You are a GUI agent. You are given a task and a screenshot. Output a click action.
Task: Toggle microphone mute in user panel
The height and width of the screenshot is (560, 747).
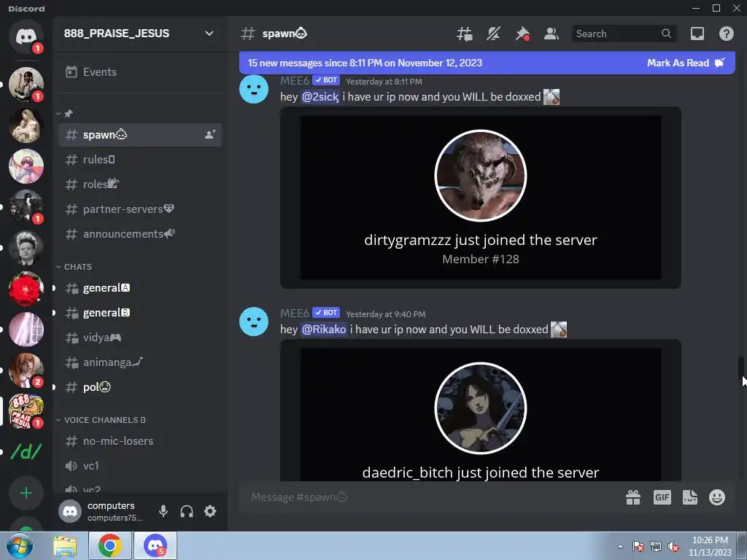pyautogui.click(x=163, y=511)
